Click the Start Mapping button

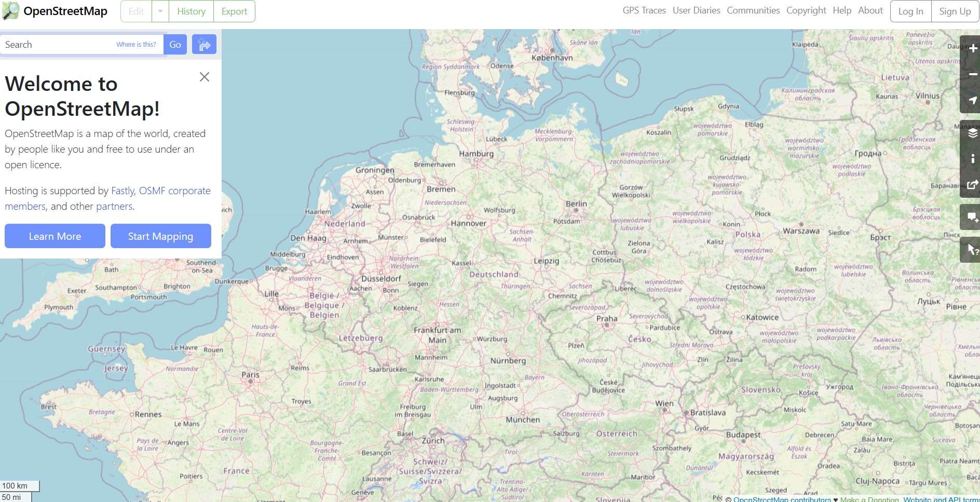pos(161,236)
